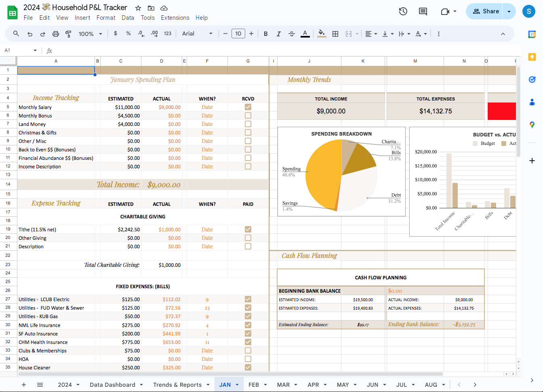Screen dimensions: 543x392
Task: Undo the last action
Action: (x=30, y=34)
